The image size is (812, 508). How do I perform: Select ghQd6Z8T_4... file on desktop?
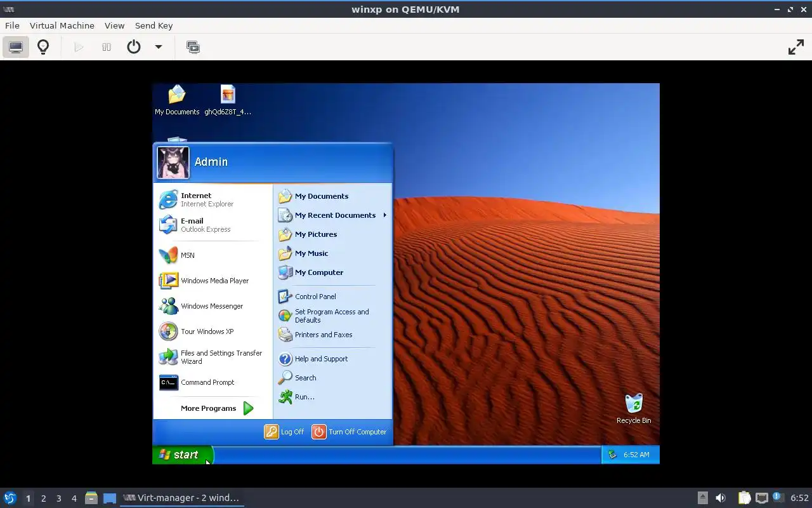pyautogui.click(x=228, y=100)
